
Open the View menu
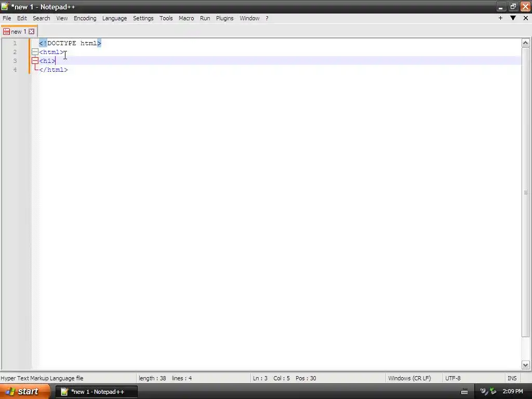point(62,18)
